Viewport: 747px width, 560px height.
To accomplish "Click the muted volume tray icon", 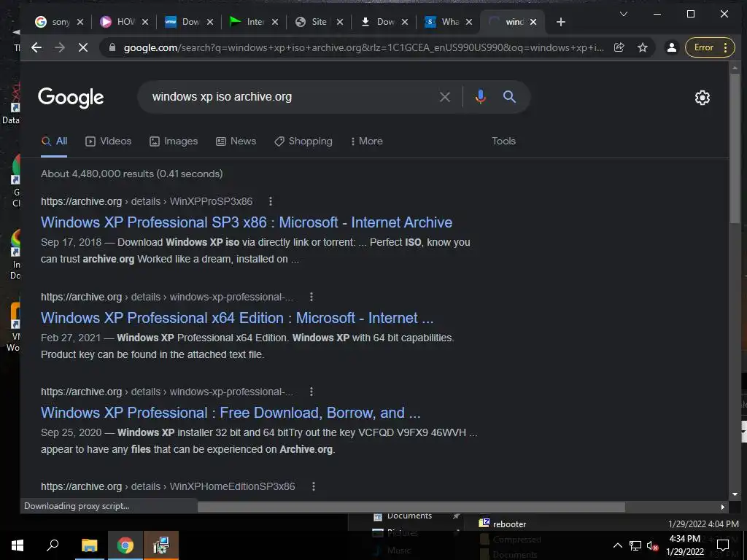I will click(x=653, y=545).
